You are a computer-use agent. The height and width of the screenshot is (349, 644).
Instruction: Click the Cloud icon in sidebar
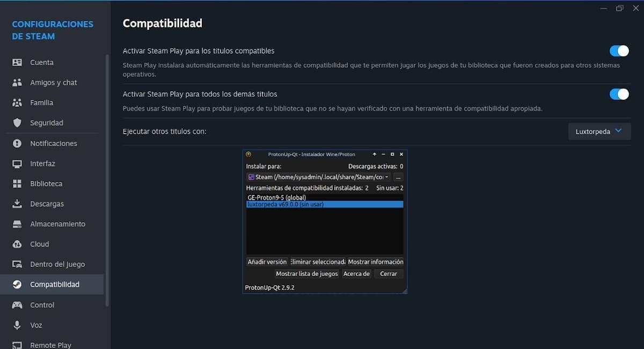pos(17,244)
